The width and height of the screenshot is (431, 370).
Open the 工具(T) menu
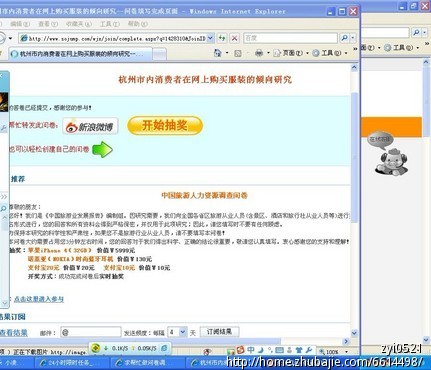coord(110,24)
